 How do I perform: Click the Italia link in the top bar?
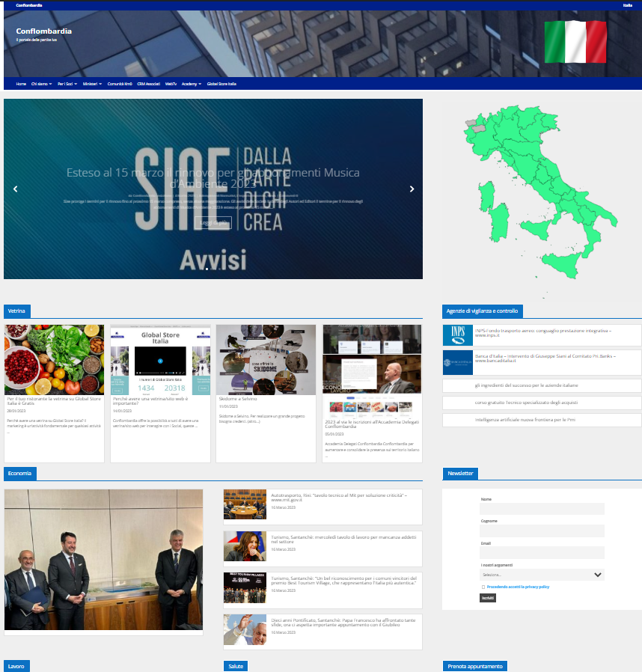pyautogui.click(x=628, y=5)
